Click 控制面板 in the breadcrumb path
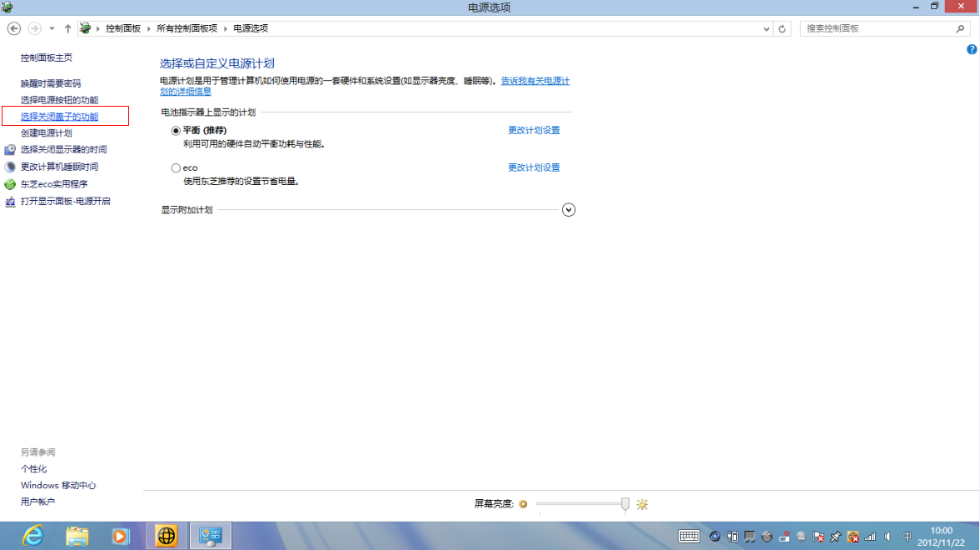980x550 pixels. click(x=122, y=28)
